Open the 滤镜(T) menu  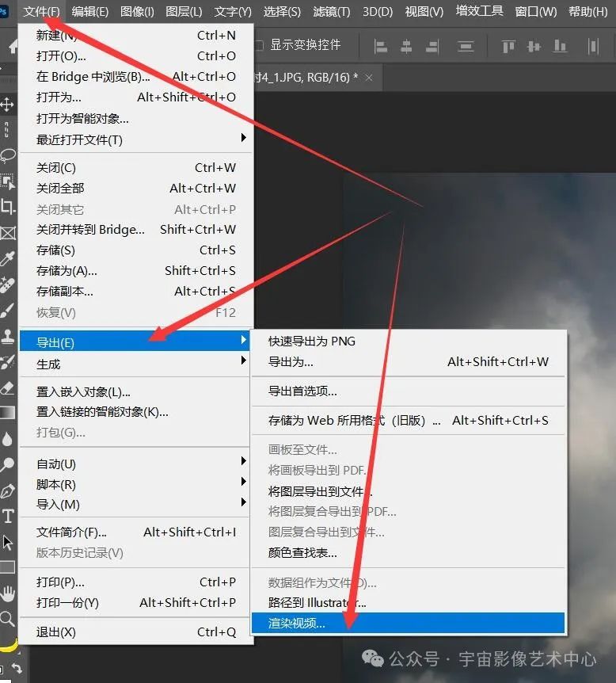332,11
